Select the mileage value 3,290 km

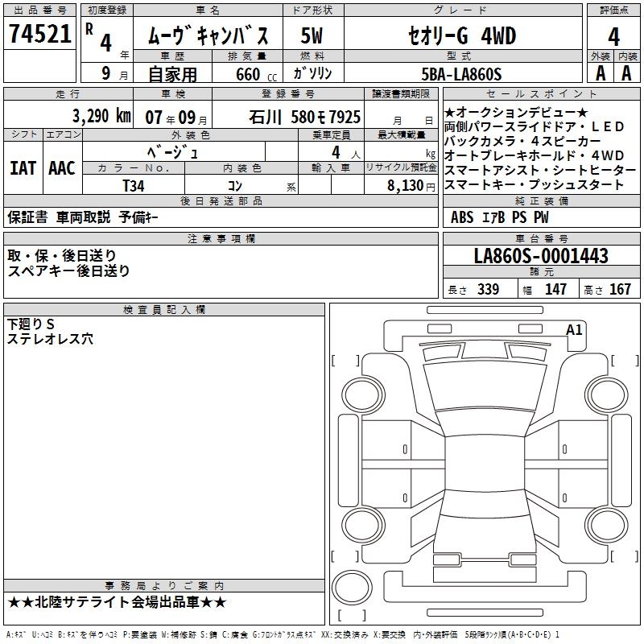[101, 115]
